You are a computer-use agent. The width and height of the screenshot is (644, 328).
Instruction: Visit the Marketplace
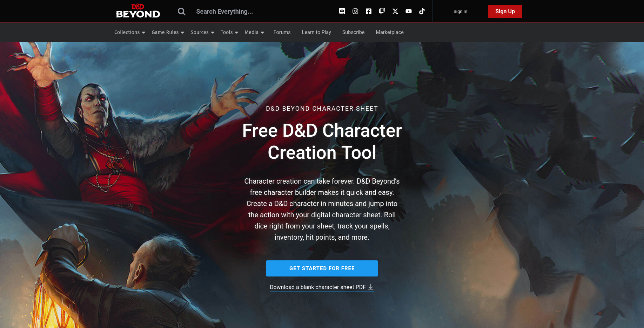(x=390, y=32)
